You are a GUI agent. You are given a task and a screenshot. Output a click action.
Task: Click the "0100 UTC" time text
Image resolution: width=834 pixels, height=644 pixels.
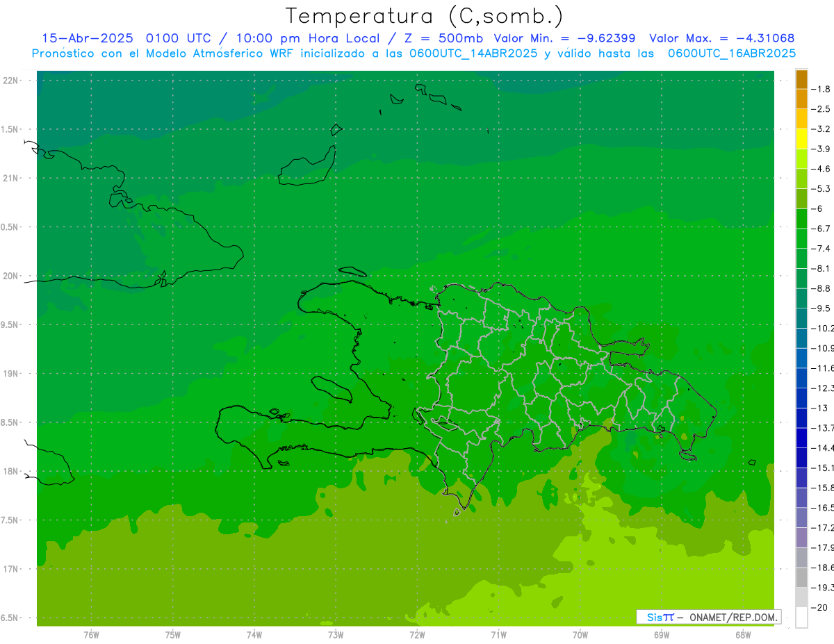178,38
